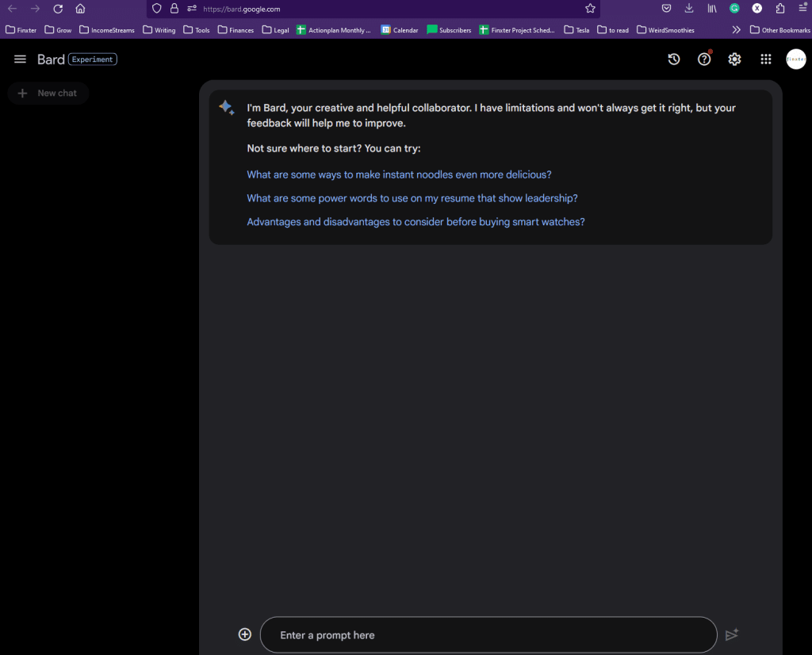Viewport: 812px width, 655px height.
Task: Reload the page with refresh icon
Action: pyautogui.click(x=58, y=8)
